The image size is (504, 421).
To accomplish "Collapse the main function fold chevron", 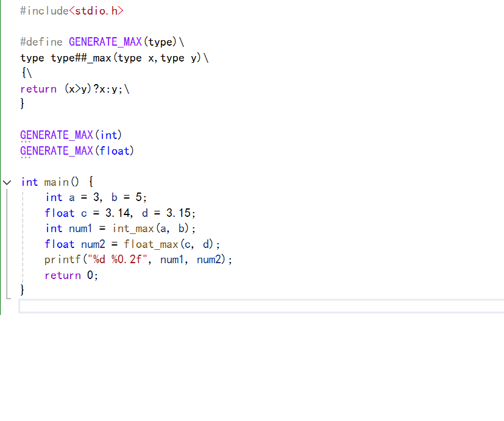I will click(7, 183).
